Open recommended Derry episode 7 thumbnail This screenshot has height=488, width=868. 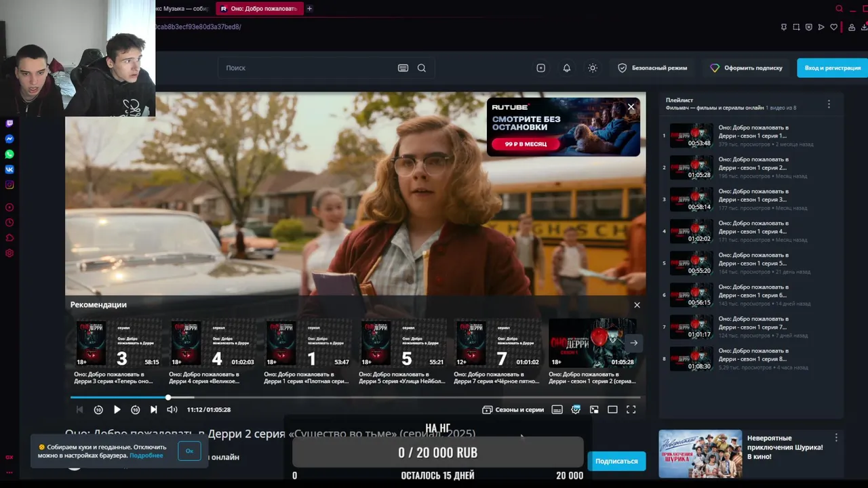[x=498, y=343]
